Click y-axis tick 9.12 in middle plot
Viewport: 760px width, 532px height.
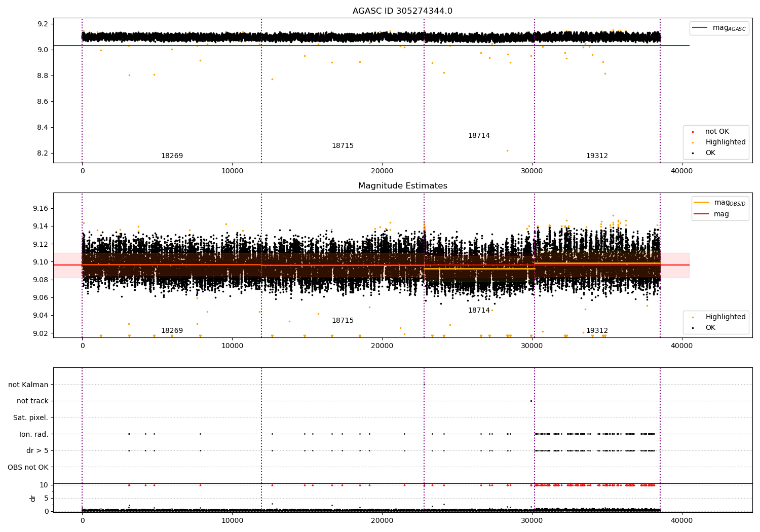tap(41, 244)
